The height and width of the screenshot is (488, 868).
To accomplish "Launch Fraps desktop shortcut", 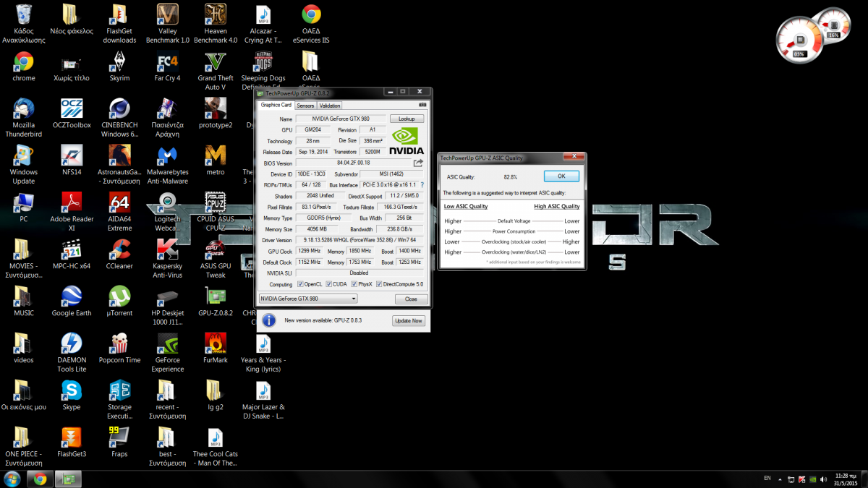I will [x=119, y=441].
